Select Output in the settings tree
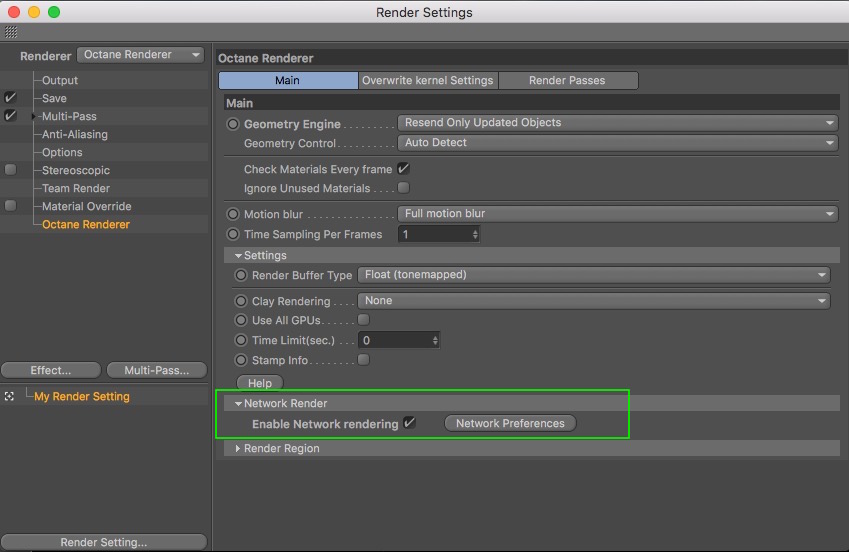 [x=60, y=80]
